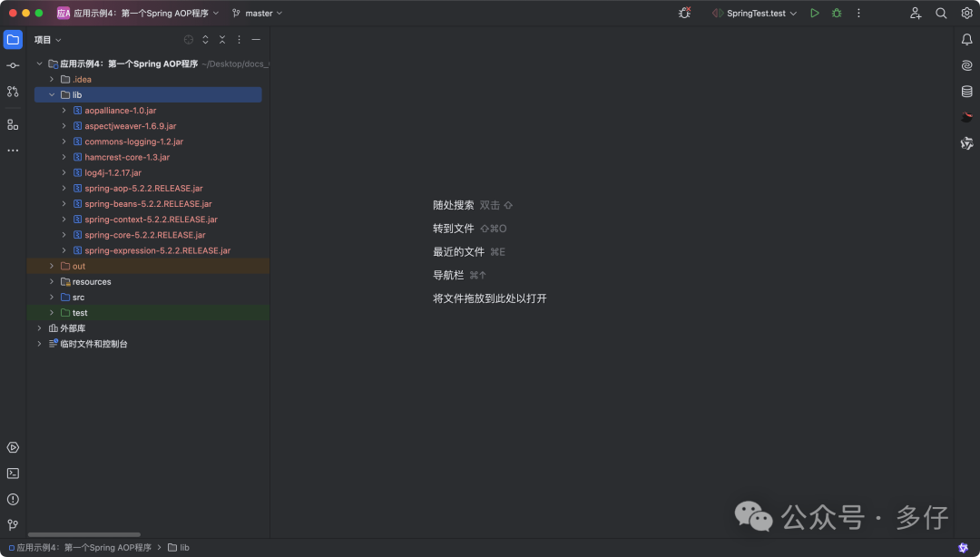Run SpringTest.test with the play button
The height and width of the screenshot is (557, 980).
click(x=814, y=13)
